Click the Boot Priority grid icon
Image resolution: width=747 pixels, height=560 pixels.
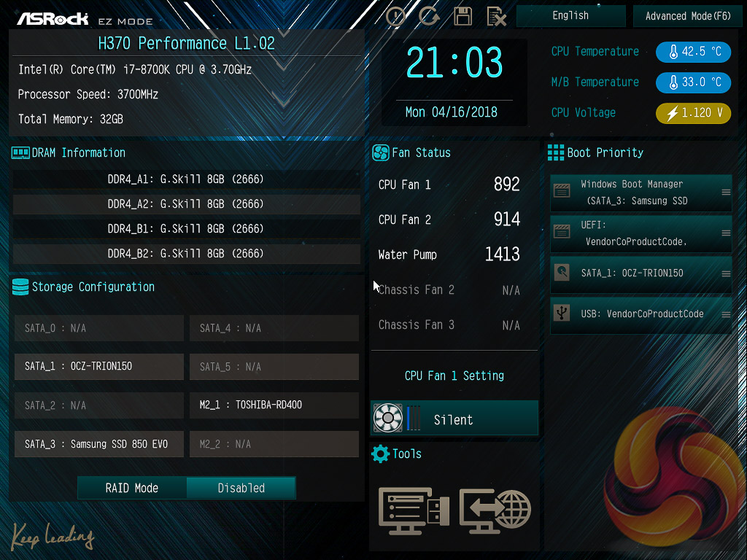[555, 153]
